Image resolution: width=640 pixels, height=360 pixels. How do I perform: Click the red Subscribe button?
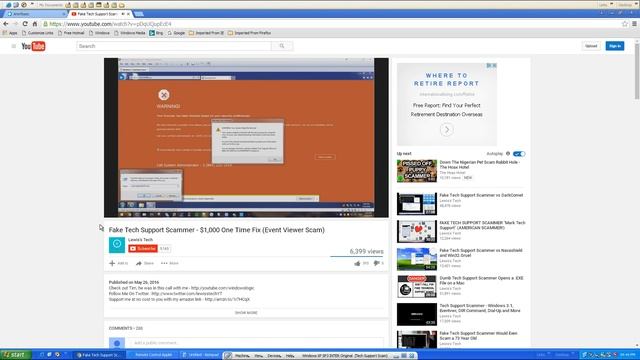143,249
